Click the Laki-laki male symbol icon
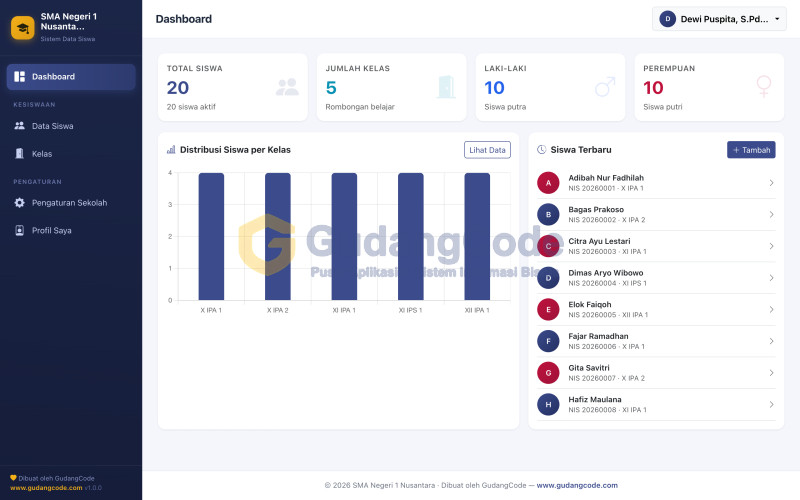 (x=605, y=87)
